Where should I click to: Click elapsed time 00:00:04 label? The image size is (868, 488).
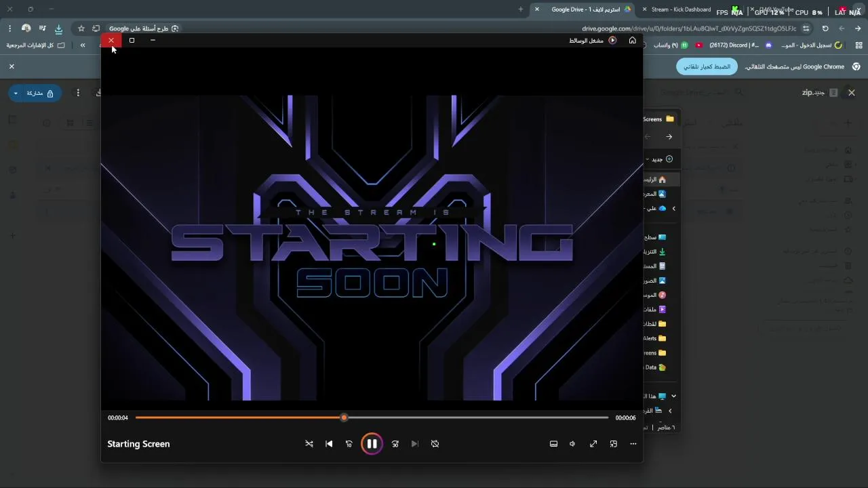tap(118, 418)
